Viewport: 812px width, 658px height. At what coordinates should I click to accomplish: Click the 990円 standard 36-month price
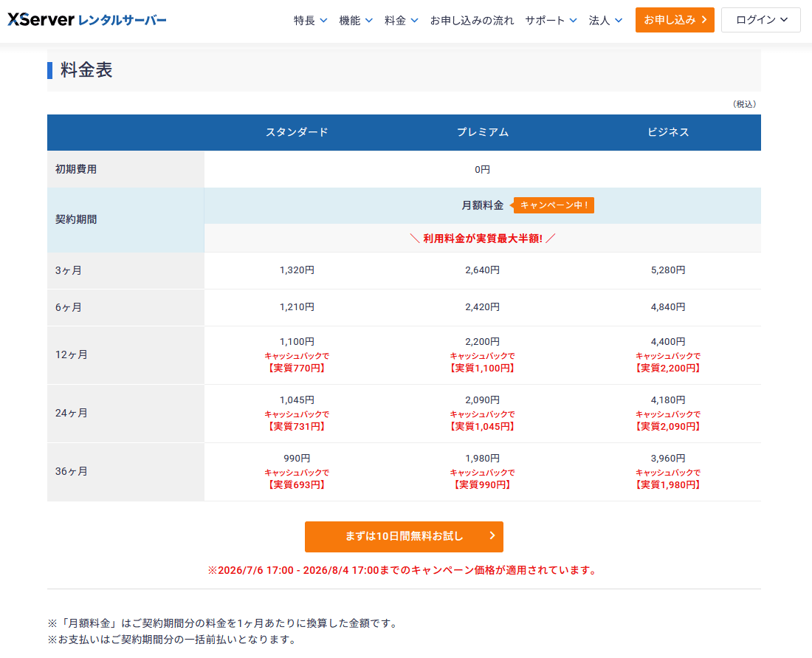[x=297, y=458]
